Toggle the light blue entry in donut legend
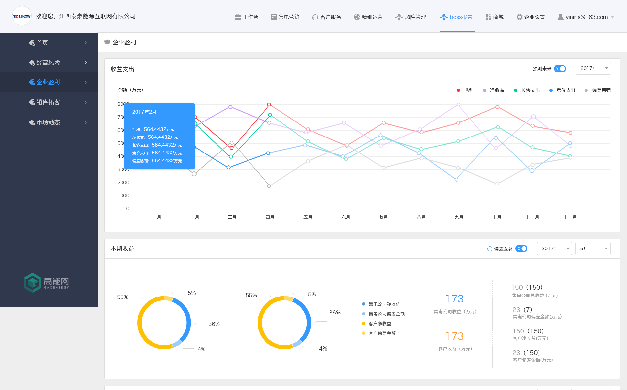Screen dimensions: 627x390 pyautogui.click(x=383, y=314)
